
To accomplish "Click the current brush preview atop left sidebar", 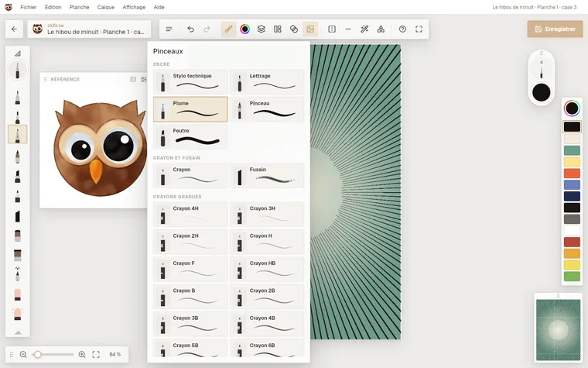I will [x=17, y=70].
